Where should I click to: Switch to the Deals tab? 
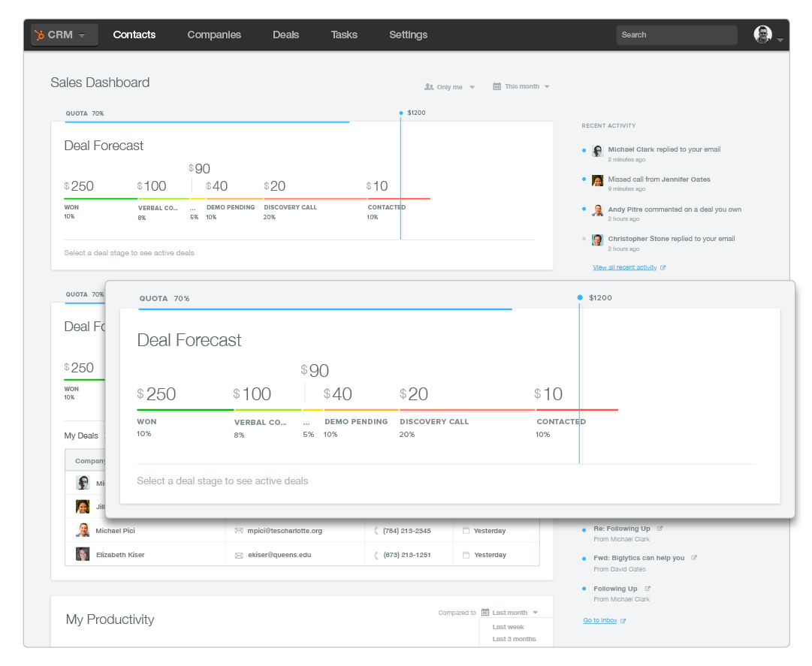point(285,35)
